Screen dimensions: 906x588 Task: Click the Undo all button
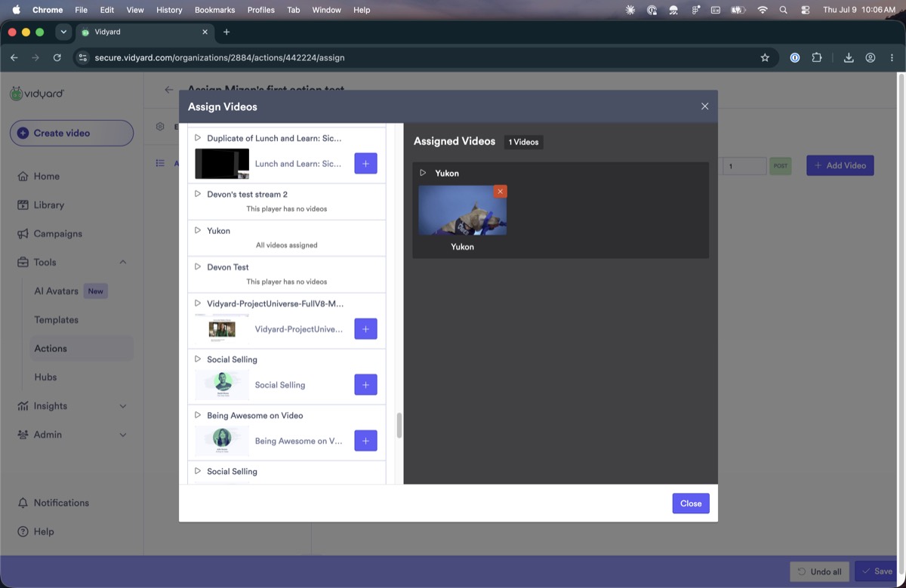820,571
